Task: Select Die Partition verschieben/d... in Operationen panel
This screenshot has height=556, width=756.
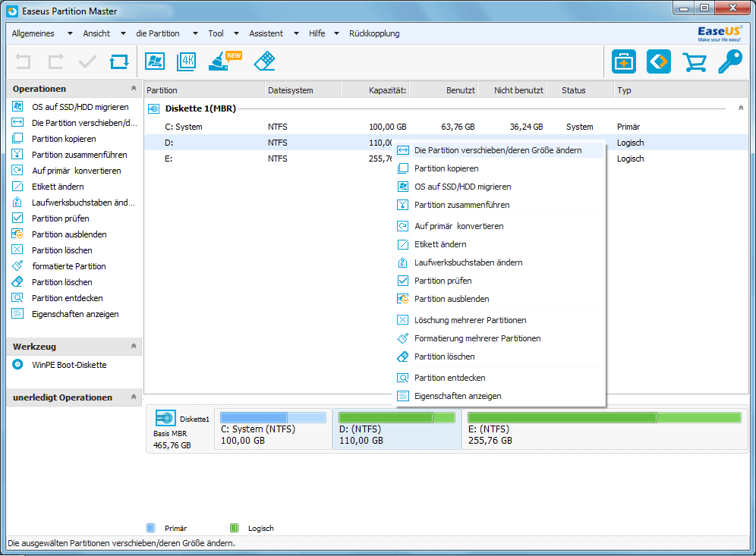Action: coord(84,123)
